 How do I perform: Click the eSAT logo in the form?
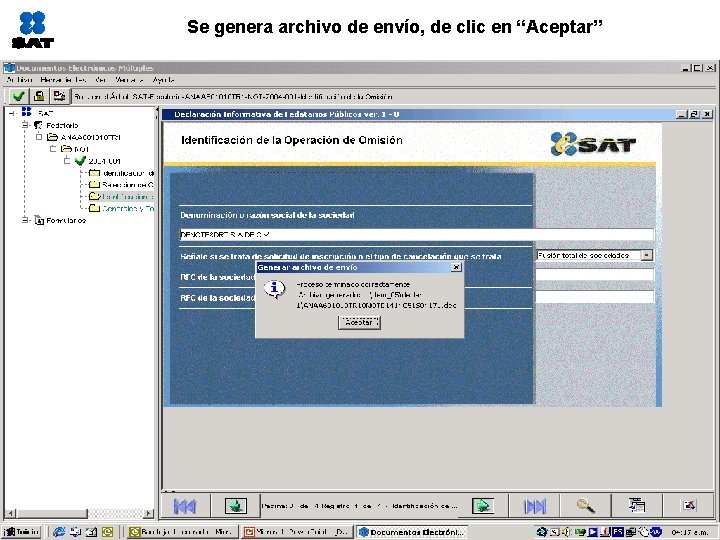tap(593, 144)
